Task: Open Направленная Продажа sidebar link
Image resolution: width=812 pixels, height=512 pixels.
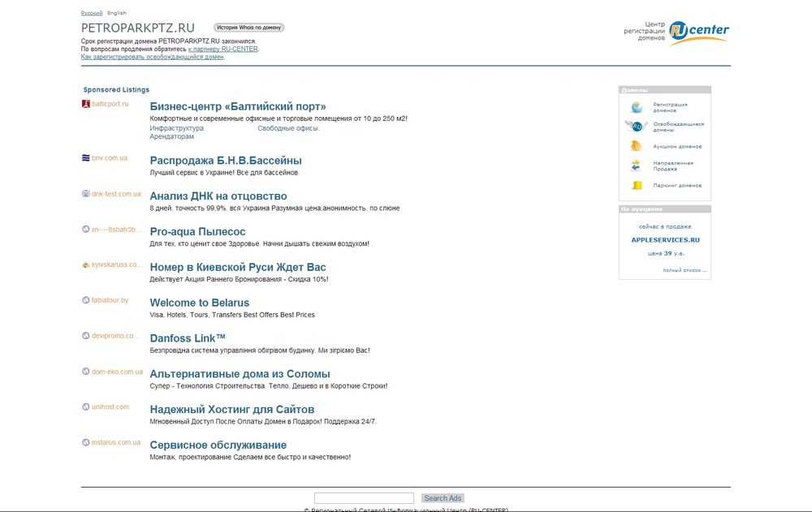Action: click(x=672, y=166)
